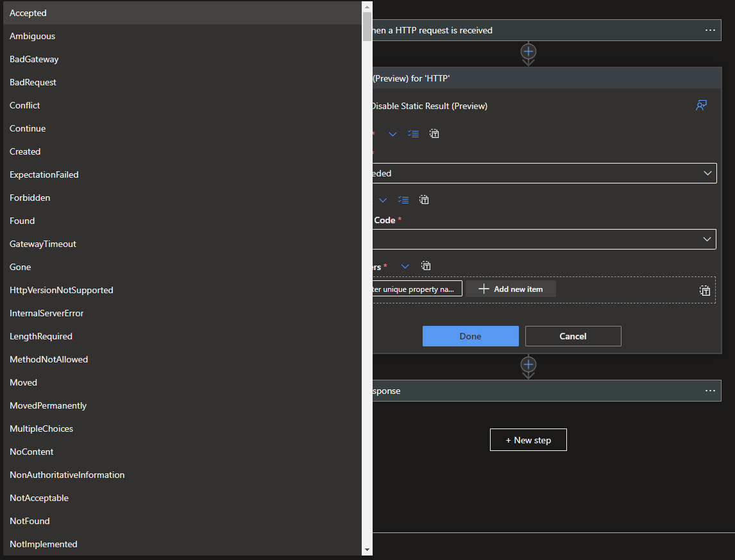The image size is (735, 560).
Task: Click Response action card title
Action: coord(386,391)
